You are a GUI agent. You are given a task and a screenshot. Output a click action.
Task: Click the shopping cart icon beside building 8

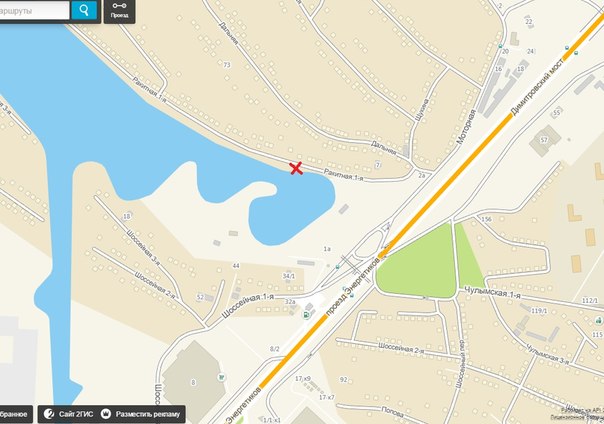click(221, 377)
